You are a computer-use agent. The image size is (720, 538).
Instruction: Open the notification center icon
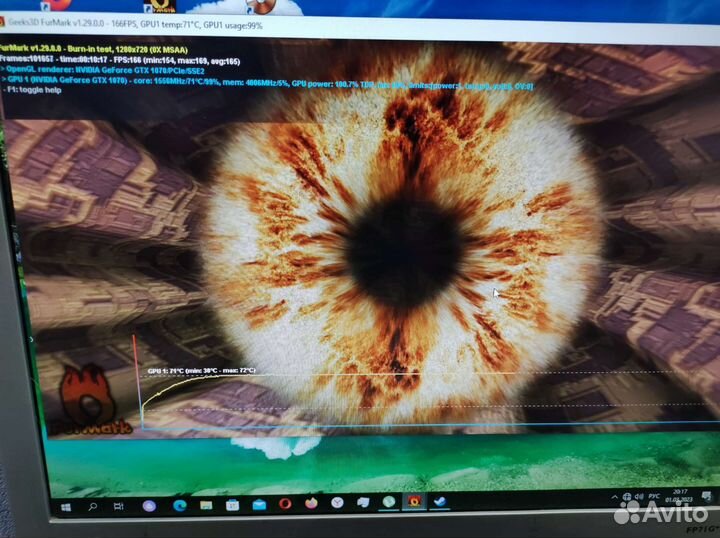(x=707, y=495)
